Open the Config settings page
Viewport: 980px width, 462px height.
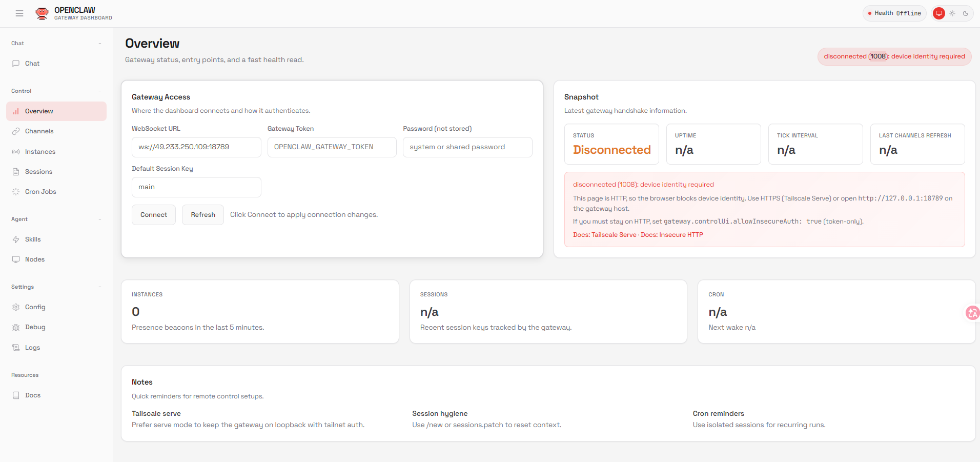[35, 307]
